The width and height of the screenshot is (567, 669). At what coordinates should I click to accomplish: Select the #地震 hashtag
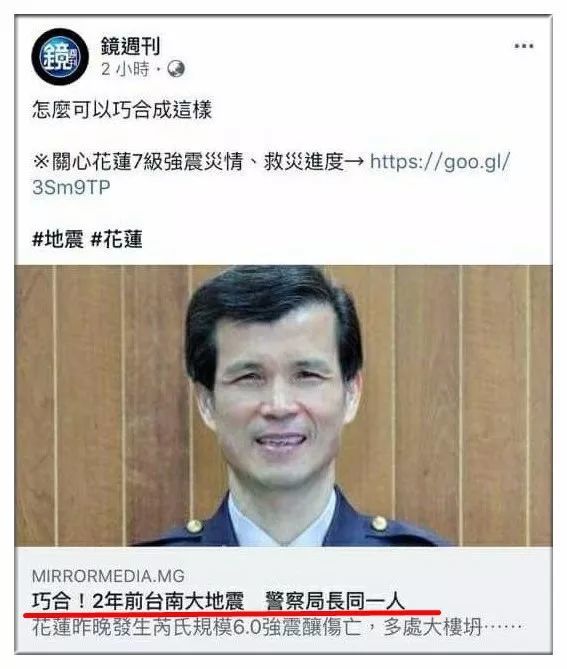[x=58, y=239]
